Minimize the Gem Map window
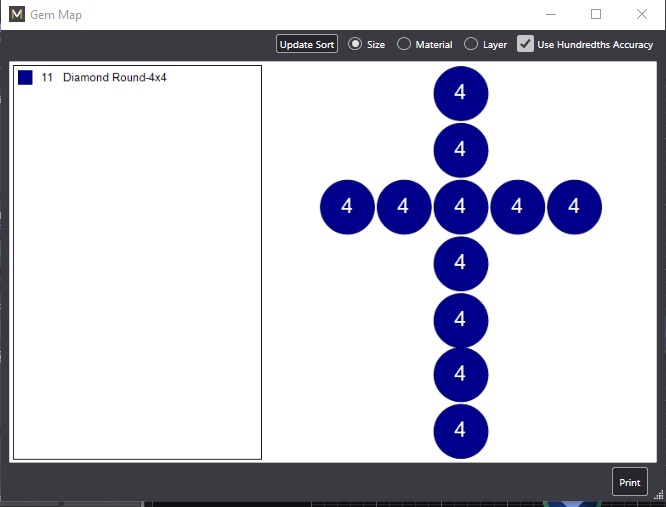The image size is (666, 507). click(x=551, y=14)
